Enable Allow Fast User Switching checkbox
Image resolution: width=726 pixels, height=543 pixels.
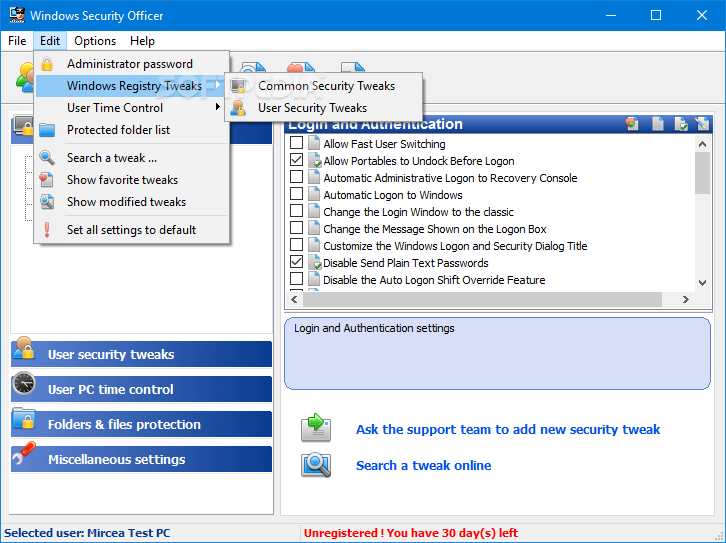click(296, 143)
